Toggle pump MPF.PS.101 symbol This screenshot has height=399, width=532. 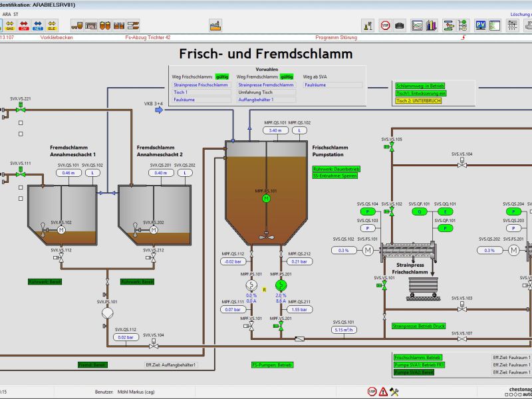(x=251, y=285)
